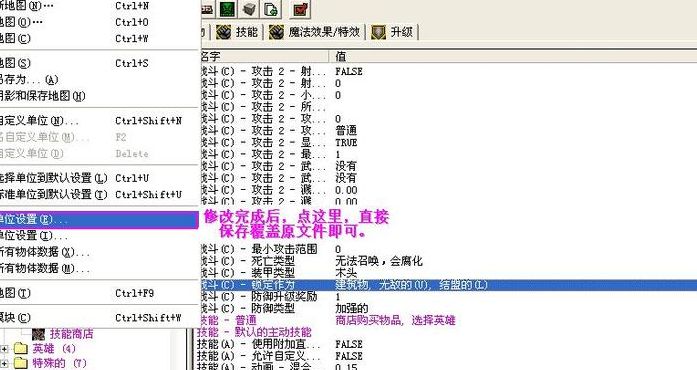The width and height of the screenshot is (697, 370).
Task: Expand the 英雄 (4) folder
Action: (x=4, y=349)
